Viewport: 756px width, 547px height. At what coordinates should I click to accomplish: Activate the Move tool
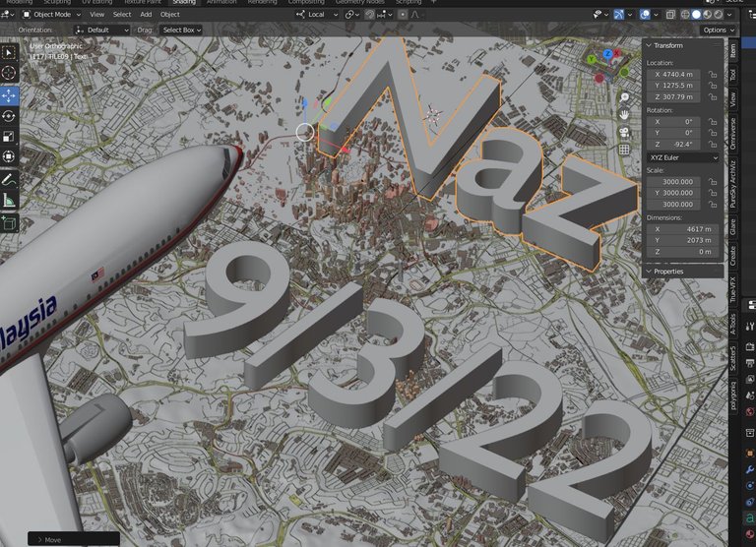9,95
